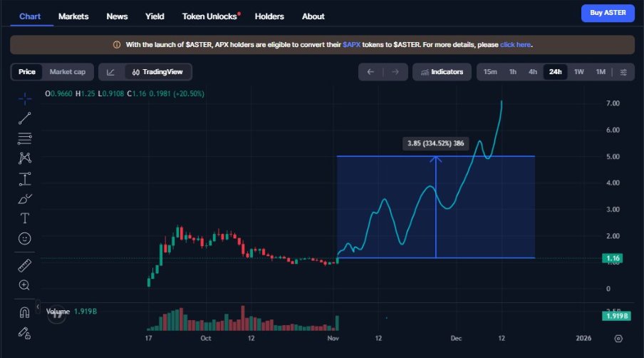Follow the 'click here' details link
Image resolution: width=644 pixels, height=358 pixels.
pos(515,45)
